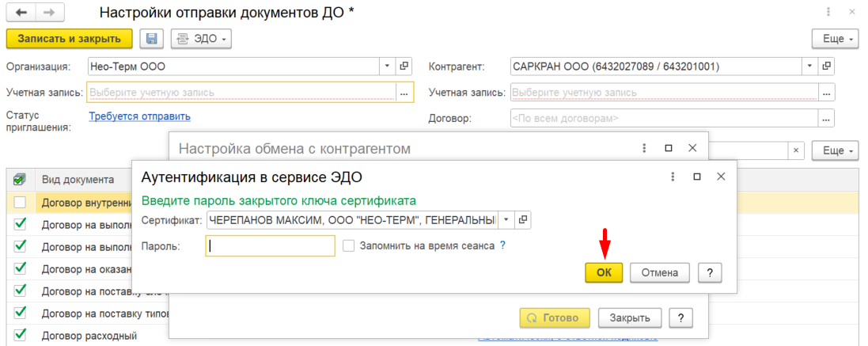Click the back navigation arrow

point(21,12)
